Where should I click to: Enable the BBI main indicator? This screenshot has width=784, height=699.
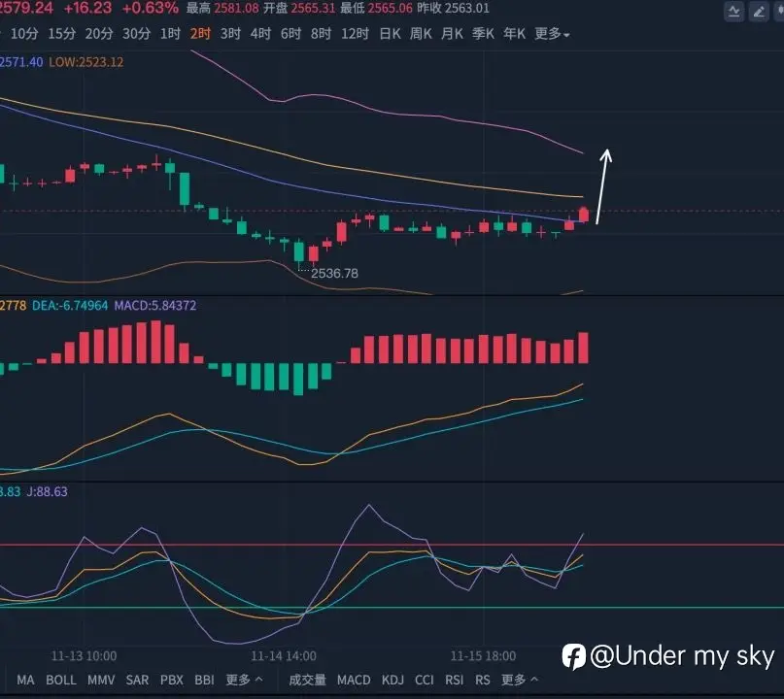(x=204, y=680)
